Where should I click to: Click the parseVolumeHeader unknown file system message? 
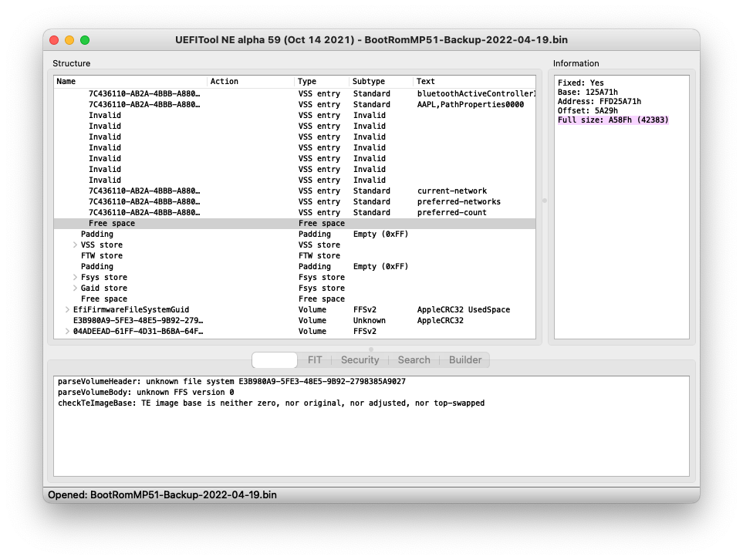[231, 381]
